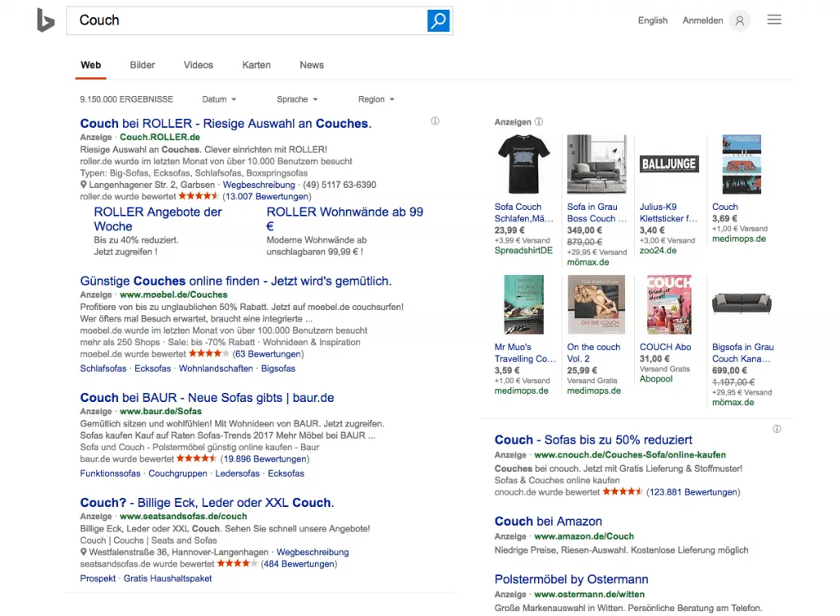The image size is (840, 616).
Task: Open Couch? Billige Eck, Leder headline
Action: (207, 503)
